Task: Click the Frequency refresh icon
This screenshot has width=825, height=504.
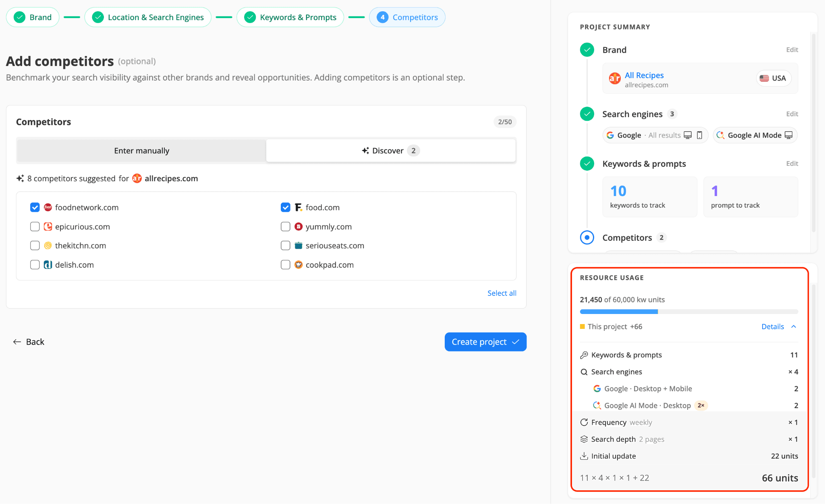Action: pos(584,422)
